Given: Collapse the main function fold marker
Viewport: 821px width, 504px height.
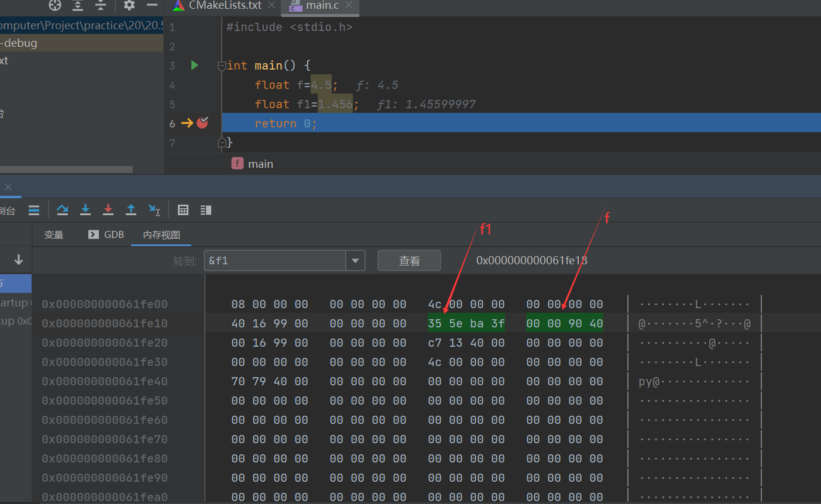Looking at the screenshot, I should pyautogui.click(x=222, y=65).
